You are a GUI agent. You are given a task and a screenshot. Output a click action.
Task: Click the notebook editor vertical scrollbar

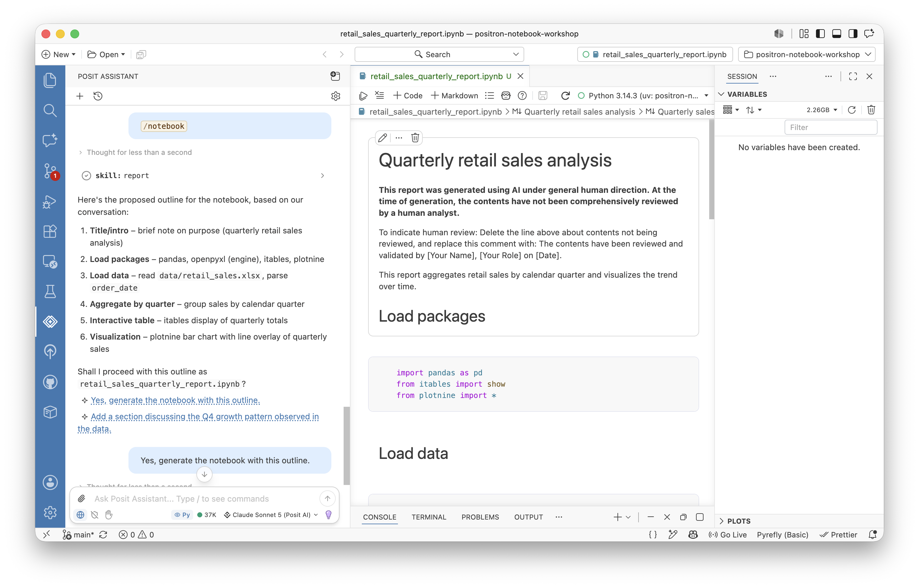711,170
